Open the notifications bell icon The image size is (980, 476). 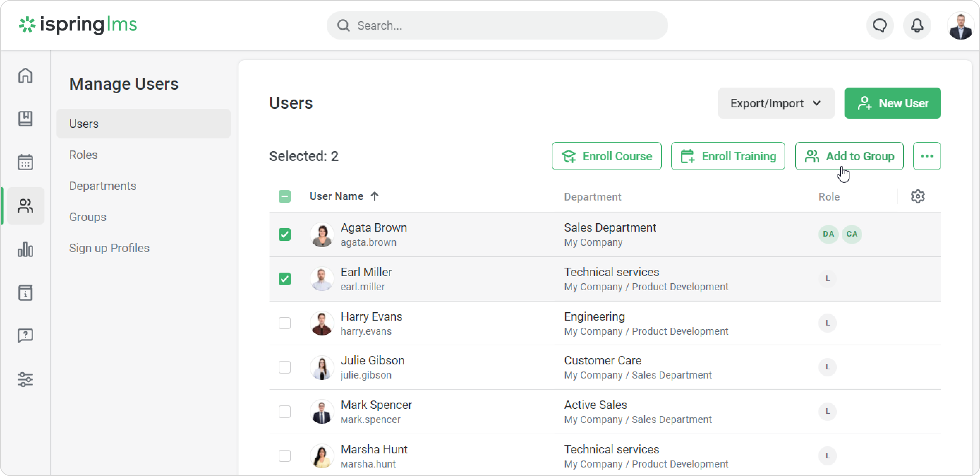click(917, 25)
